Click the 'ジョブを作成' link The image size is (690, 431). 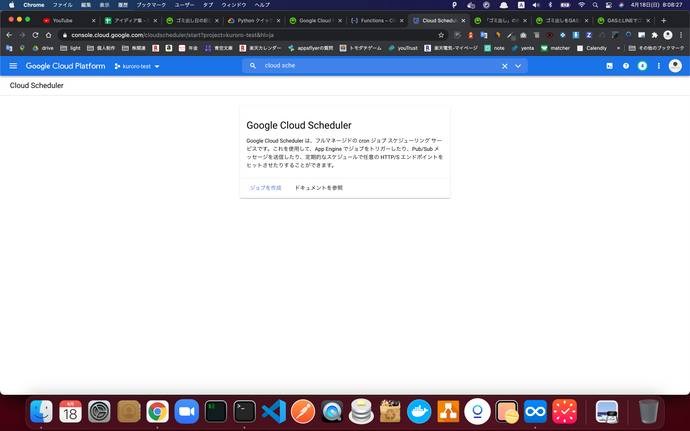pyautogui.click(x=265, y=188)
